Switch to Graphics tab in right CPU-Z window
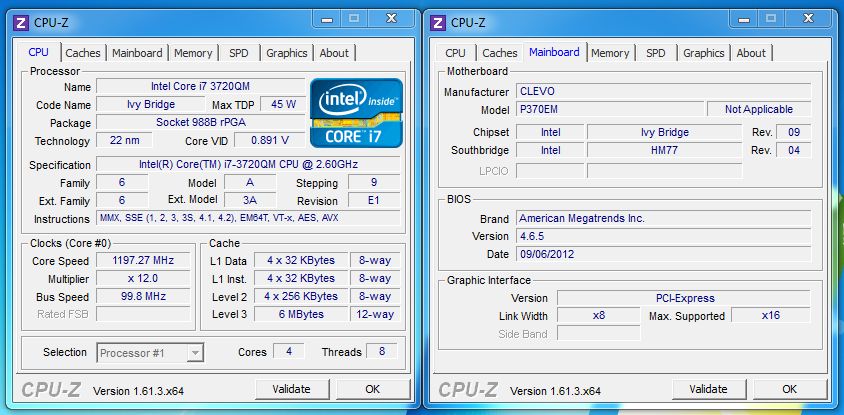This screenshot has width=844, height=415. tap(704, 53)
